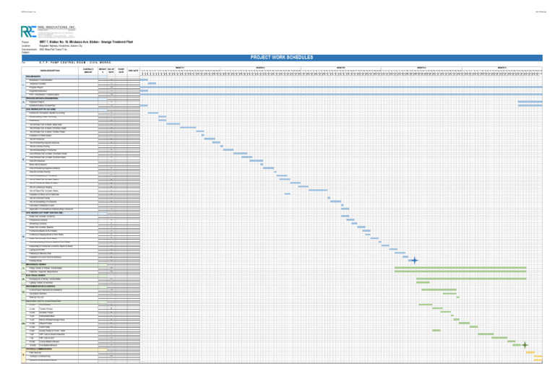Select the PROJECT WORK SCHEDULES title banner
The height and width of the screenshot is (392, 555).
tap(282, 58)
